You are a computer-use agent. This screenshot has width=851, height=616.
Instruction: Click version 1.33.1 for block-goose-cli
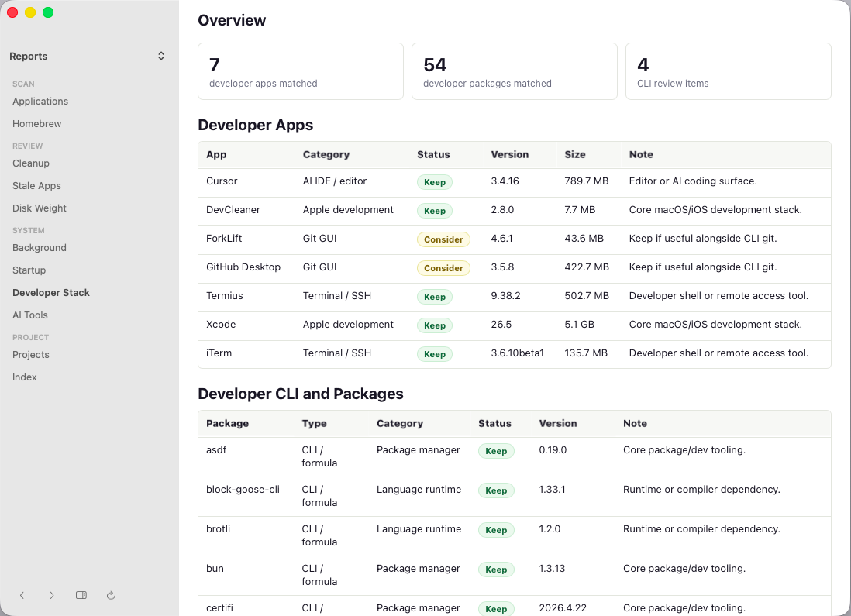click(552, 490)
